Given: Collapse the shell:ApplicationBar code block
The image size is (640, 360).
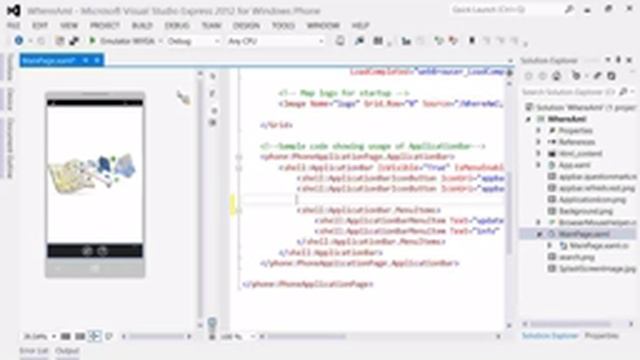Looking at the screenshot, I should click(239, 168).
